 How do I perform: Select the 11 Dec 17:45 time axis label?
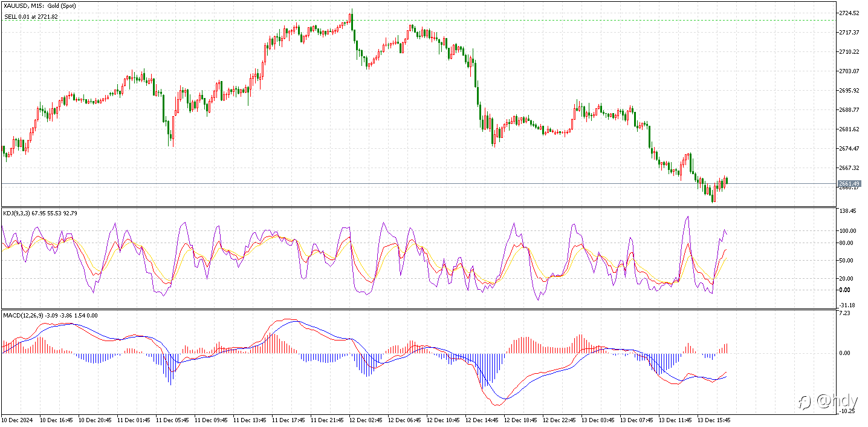point(290,419)
